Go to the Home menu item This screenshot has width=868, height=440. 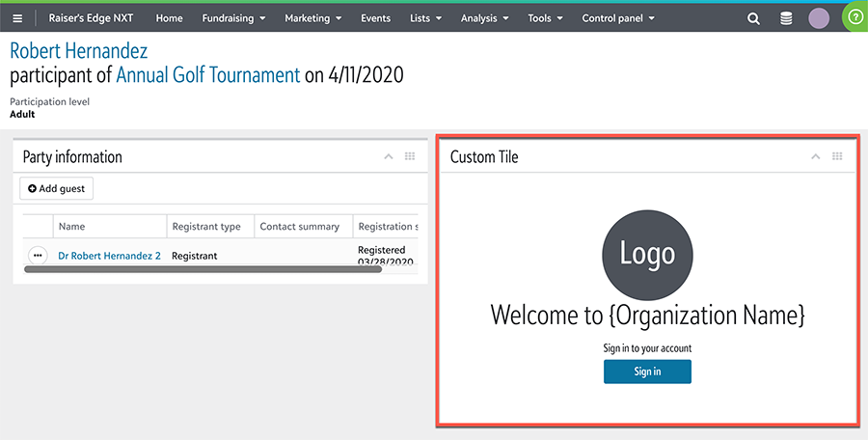tap(169, 18)
